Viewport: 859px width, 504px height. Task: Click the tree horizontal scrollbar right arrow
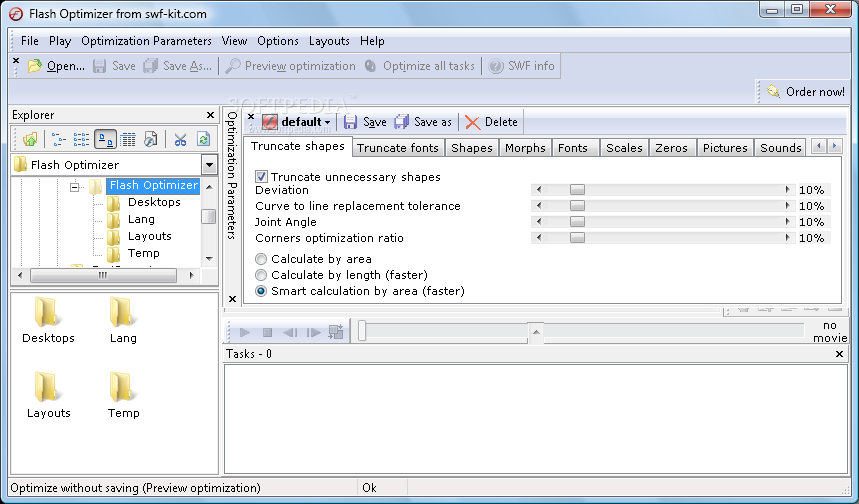[x=191, y=276]
